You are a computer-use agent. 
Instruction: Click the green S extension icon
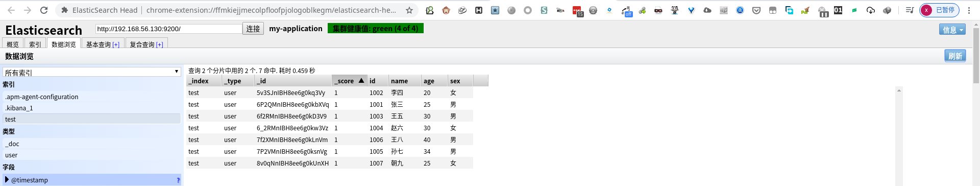pyautogui.click(x=544, y=10)
